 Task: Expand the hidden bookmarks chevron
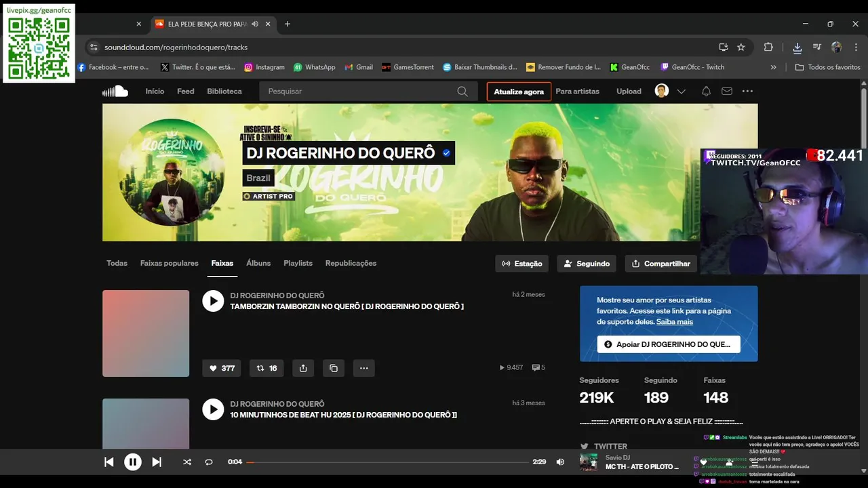point(773,67)
